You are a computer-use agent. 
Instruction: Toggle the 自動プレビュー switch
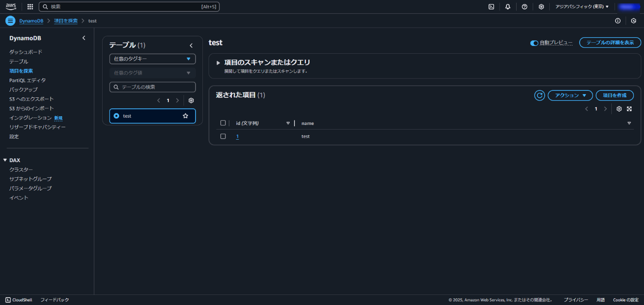coord(534,43)
